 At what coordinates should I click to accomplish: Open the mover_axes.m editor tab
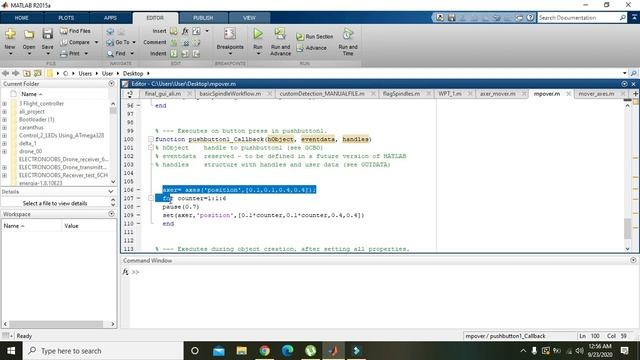pos(596,94)
